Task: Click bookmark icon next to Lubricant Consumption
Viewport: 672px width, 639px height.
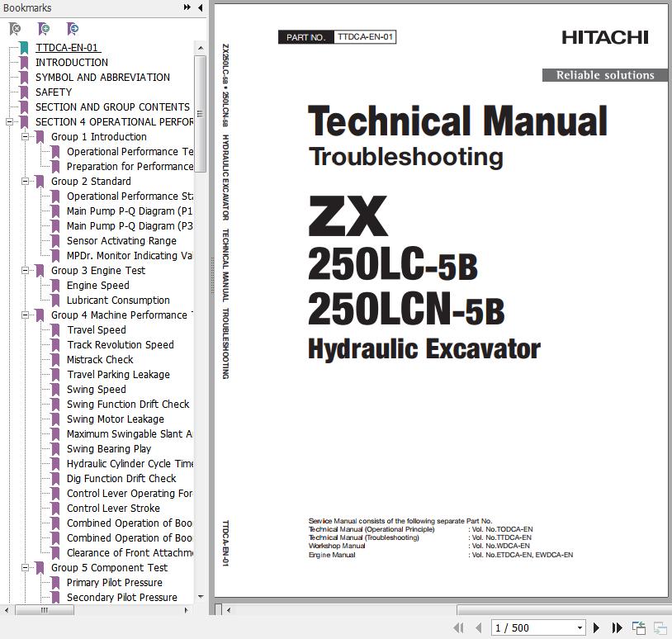Action: click(55, 301)
